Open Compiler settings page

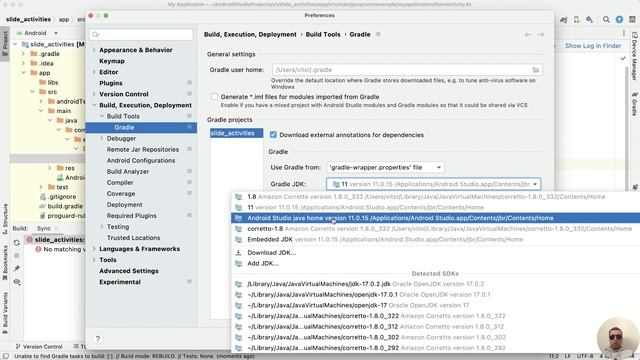pos(120,182)
